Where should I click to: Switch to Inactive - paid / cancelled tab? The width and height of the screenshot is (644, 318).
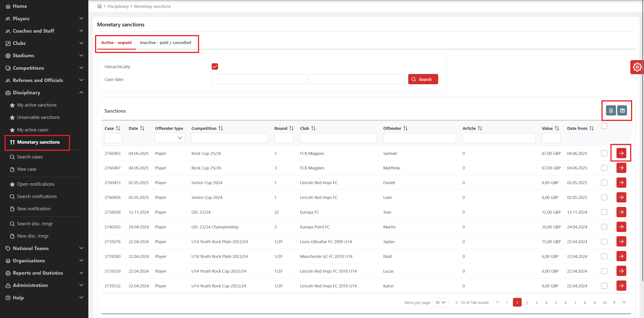(x=165, y=42)
